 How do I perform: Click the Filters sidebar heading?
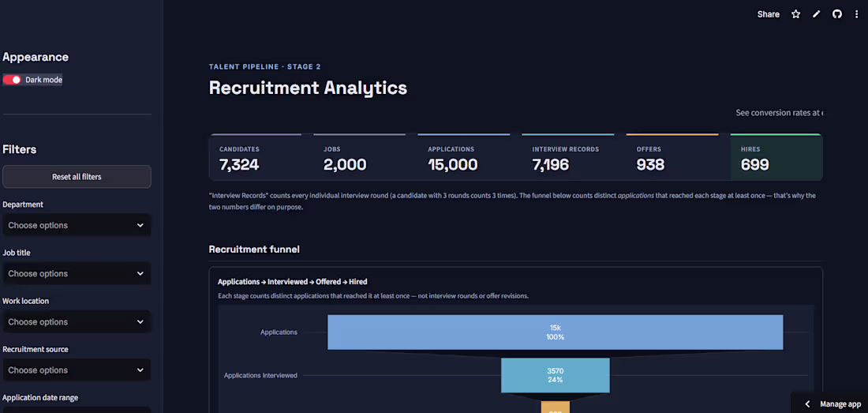pos(20,149)
